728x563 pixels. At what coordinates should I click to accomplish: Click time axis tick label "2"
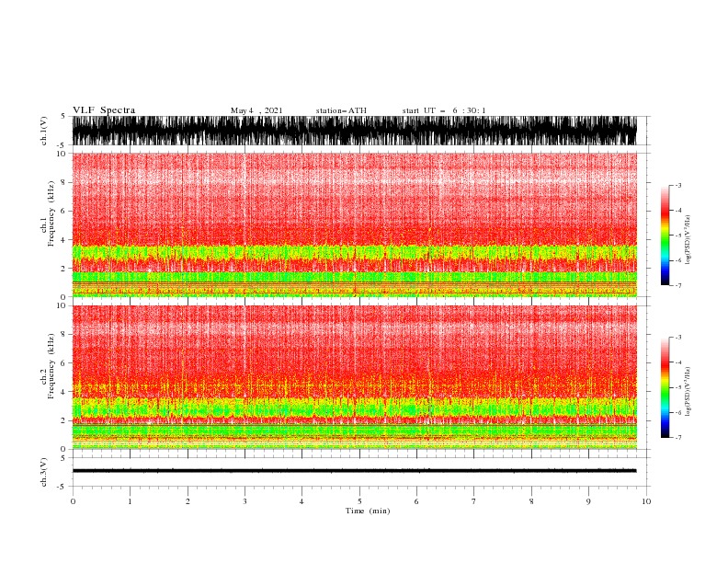(x=188, y=501)
